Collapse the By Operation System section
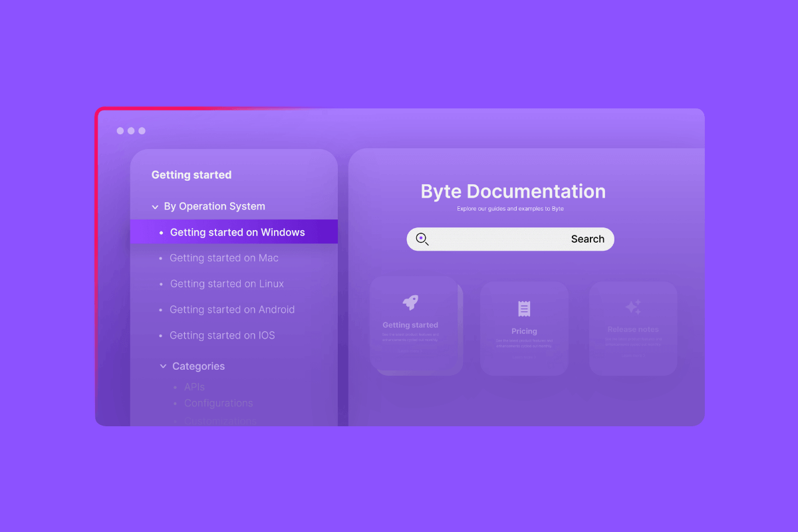This screenshot has height=532, width=798. pyautogui.click(x=155, y=206)
